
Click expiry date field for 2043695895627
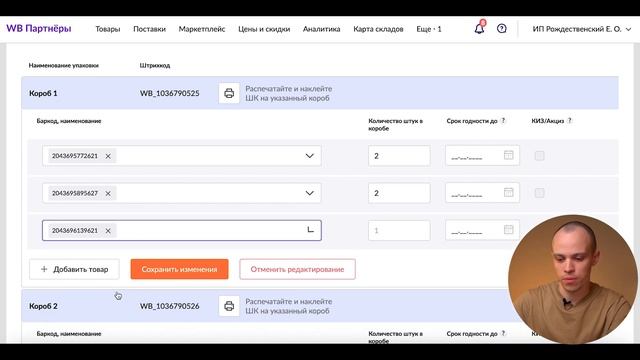pos(482,193)
